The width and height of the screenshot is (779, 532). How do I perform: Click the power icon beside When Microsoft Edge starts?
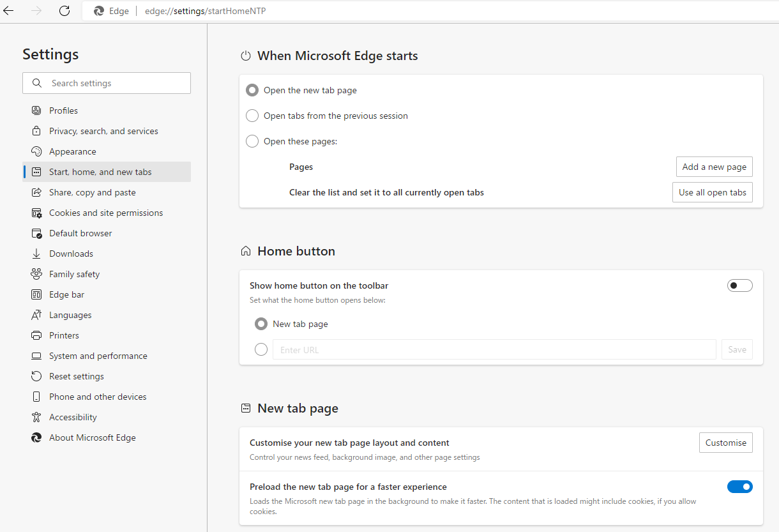click(246, 56)
